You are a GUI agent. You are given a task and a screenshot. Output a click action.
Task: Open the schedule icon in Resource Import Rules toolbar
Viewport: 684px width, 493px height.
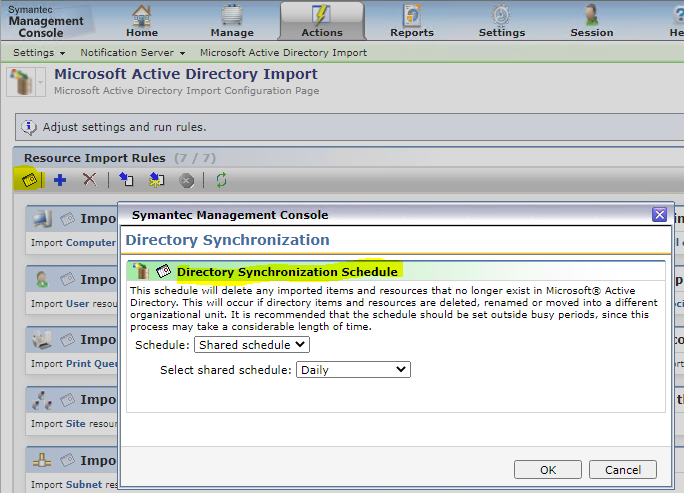pyautogui.click(x=29, y=180)
